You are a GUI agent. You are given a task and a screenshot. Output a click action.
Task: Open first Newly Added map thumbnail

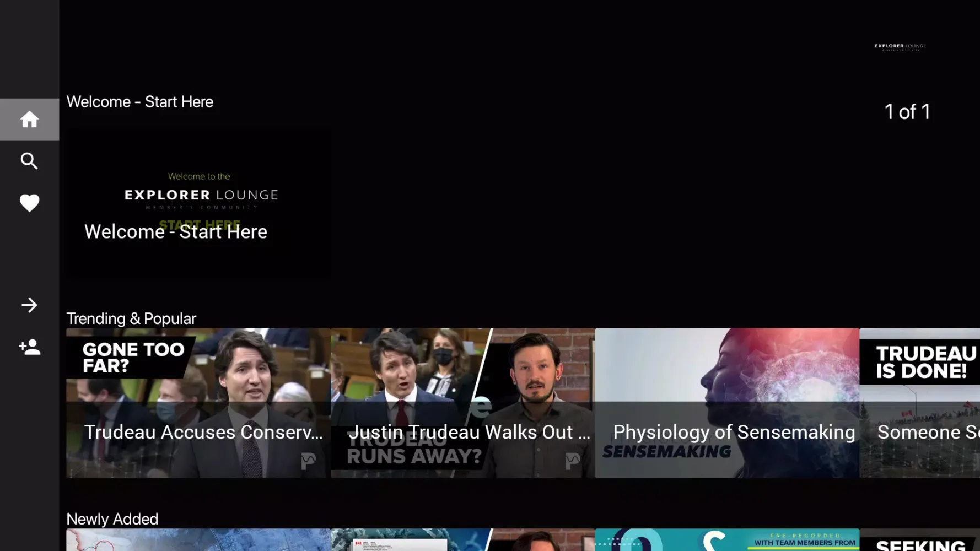tap(198, 540)
